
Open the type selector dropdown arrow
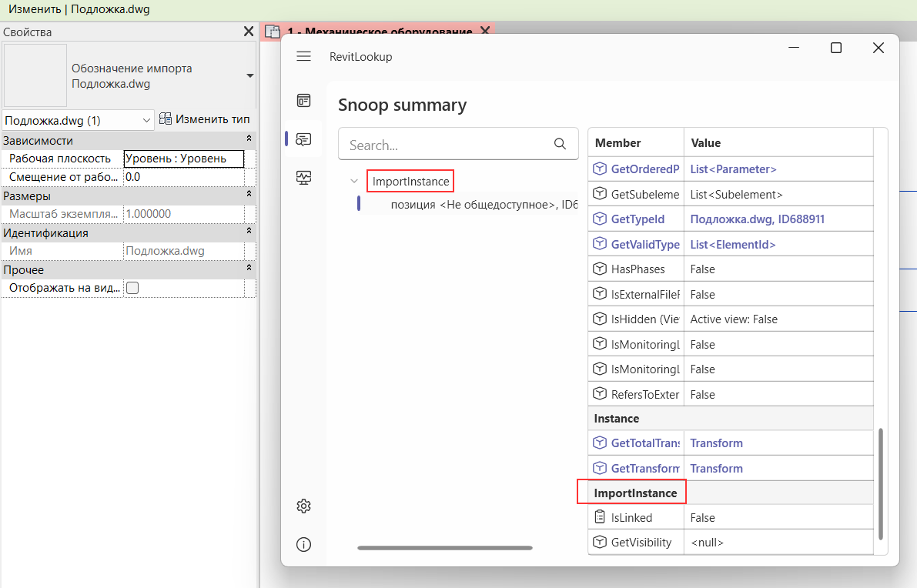tap(249, 75)
